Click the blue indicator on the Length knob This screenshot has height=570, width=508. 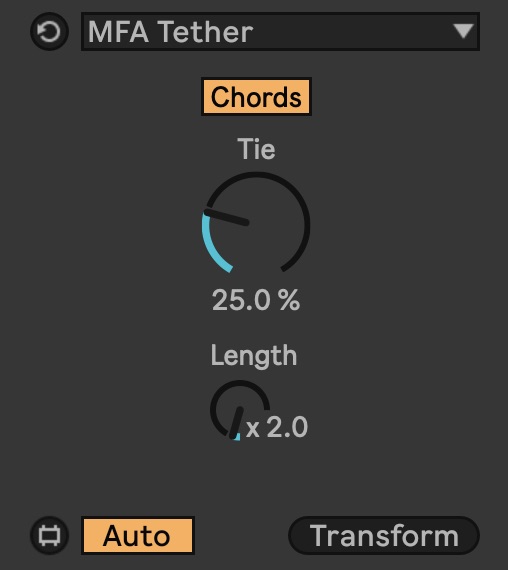[237, 437]
